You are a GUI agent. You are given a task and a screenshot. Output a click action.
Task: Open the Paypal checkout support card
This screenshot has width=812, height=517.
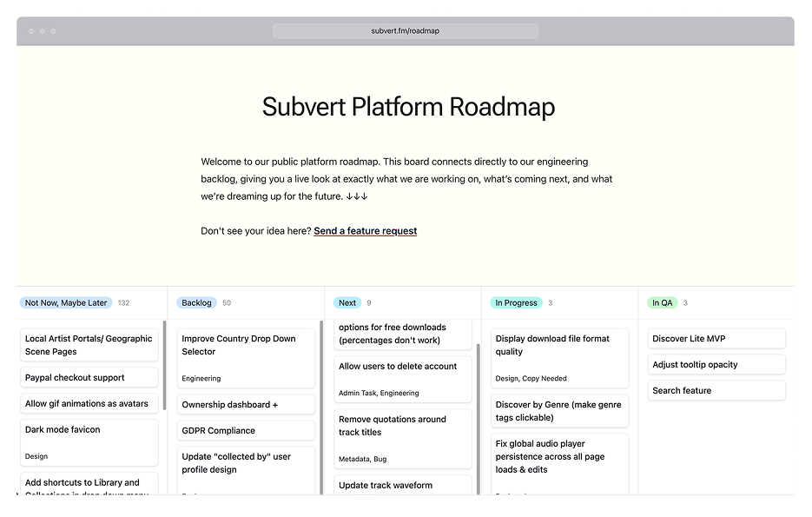click(x=89, y=377)
